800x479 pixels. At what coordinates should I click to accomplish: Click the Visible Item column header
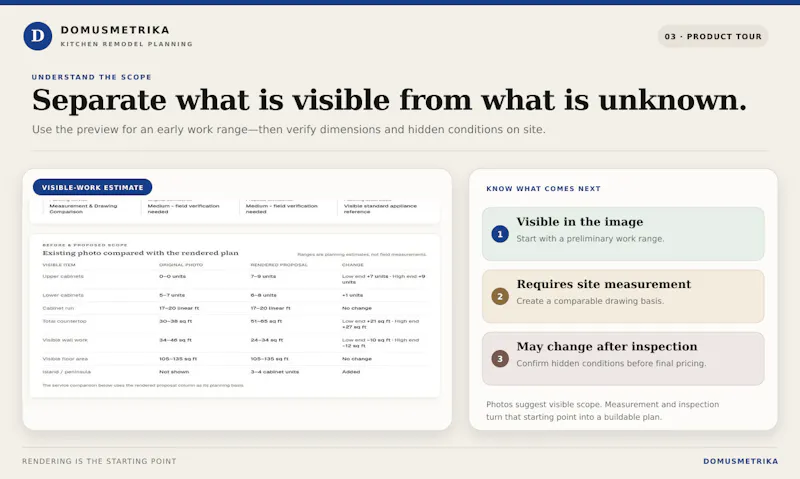59,265
